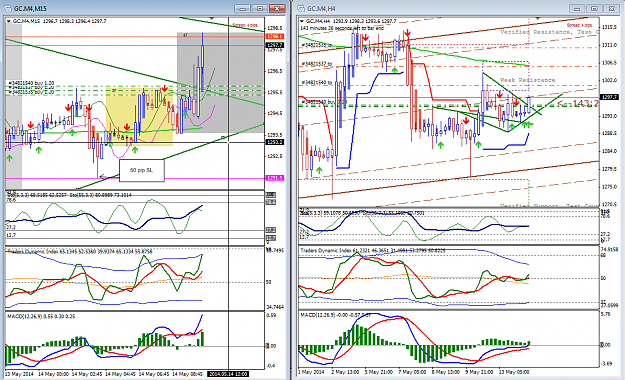Image resolution: width=625 pixels, height=380 pixels.
Task: Select the '50 pip SL' text box
Action: pos(142,170)
